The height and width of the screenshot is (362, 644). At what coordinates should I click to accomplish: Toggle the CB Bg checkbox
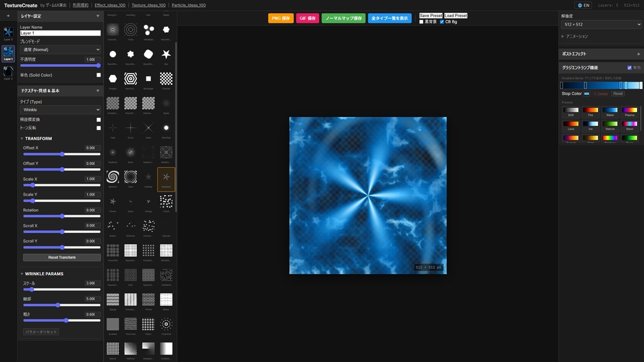tap(442, 22)
